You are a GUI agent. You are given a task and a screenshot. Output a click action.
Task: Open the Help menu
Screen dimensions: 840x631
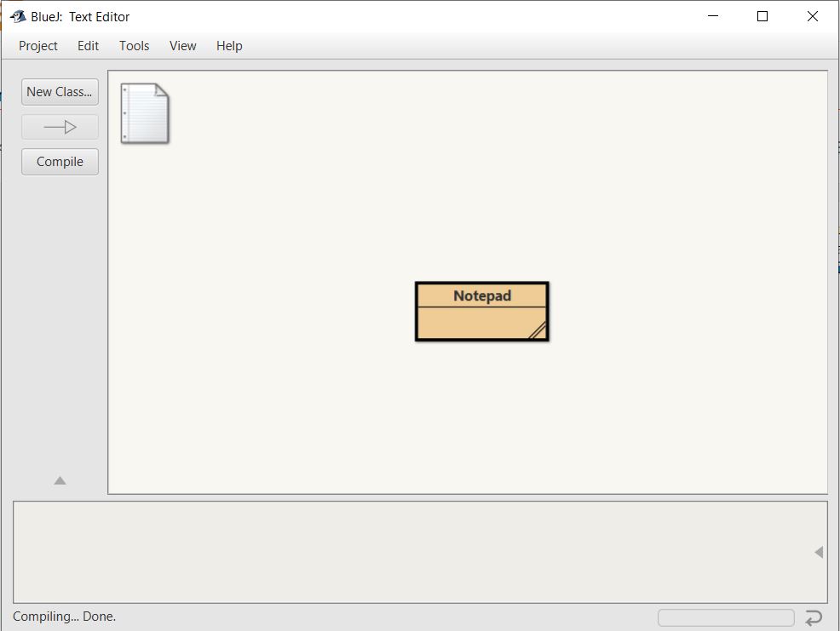(x=228, y=46)
